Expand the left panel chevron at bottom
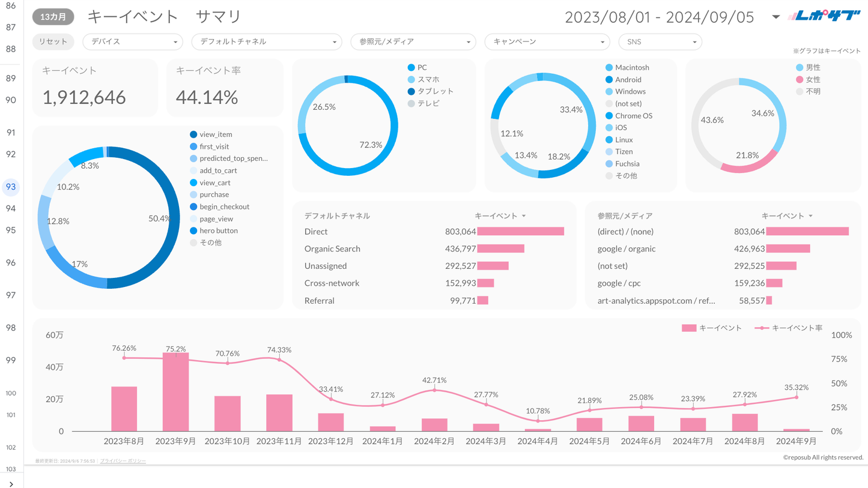This screenshot has height=488, width=868. point(11,483)
